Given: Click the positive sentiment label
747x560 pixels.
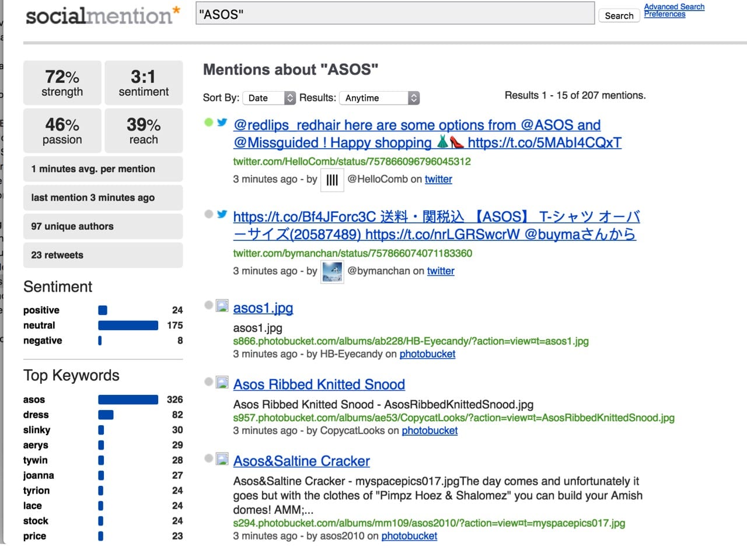Looking at the screenshot, I should 41,310.
